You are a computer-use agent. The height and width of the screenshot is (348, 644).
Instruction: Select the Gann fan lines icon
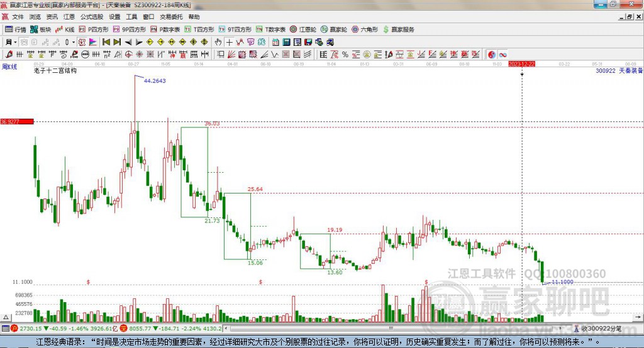click(231, 55)
